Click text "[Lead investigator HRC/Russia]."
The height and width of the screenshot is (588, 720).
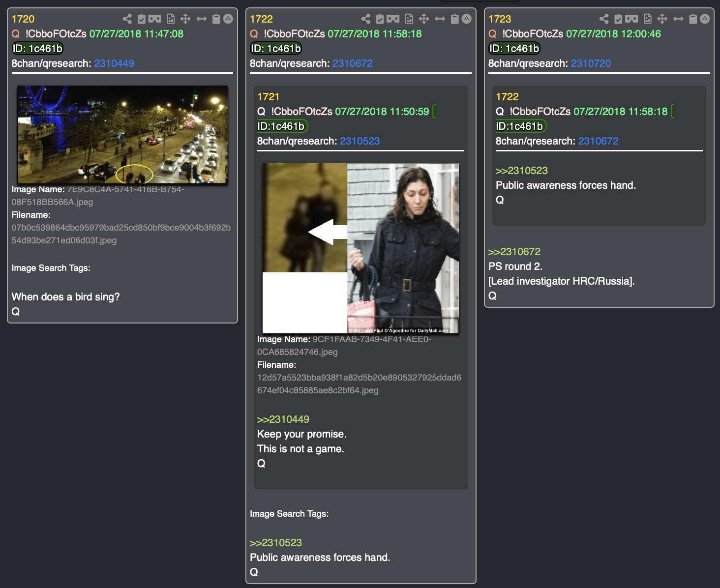click(x=561, y=281)
